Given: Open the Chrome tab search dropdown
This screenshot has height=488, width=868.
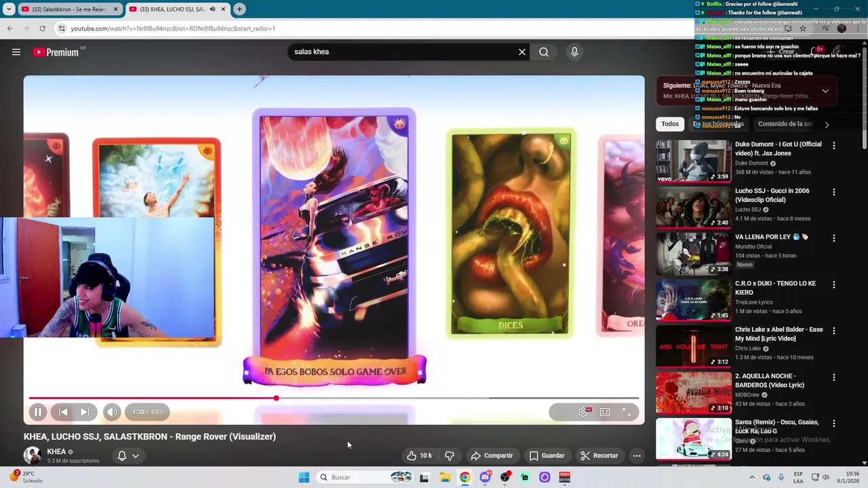Looking at the screenshot, I should (x=8, y=9).
